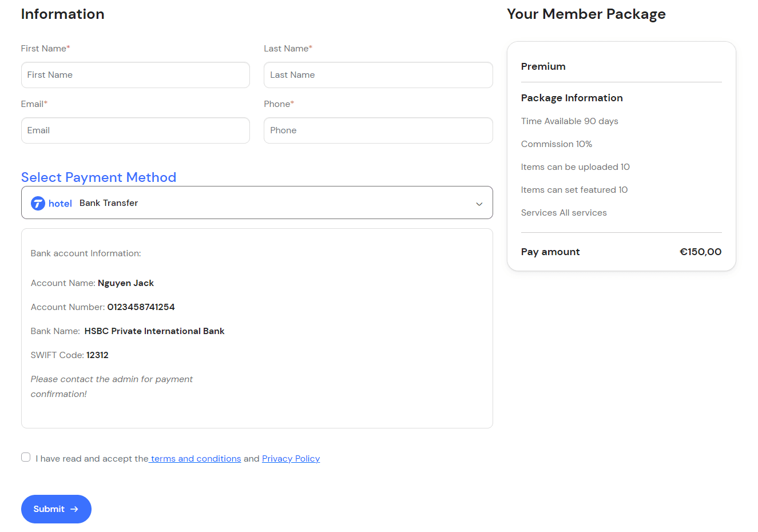Open the Privacy Policy link
Viewport: 758px width, 532px height.
tap(291, 459)
